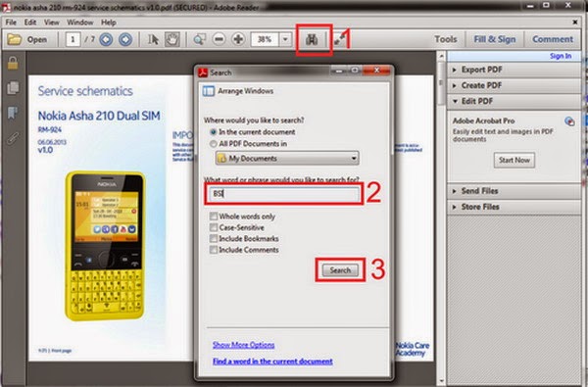Tick Include Bookmarks checkbox
The height and width of the screenshot is (387, 588).
click(214, 238)
